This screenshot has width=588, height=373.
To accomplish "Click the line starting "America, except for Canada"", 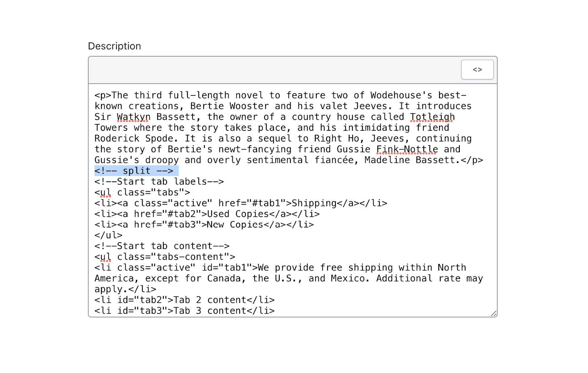I will [289, 278].
